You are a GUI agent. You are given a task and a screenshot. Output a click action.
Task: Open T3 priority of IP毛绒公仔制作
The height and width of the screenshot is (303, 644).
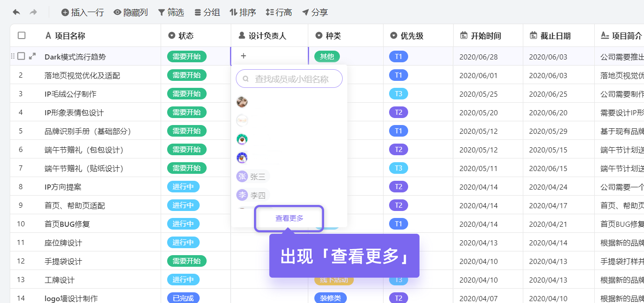coord(398,93)
